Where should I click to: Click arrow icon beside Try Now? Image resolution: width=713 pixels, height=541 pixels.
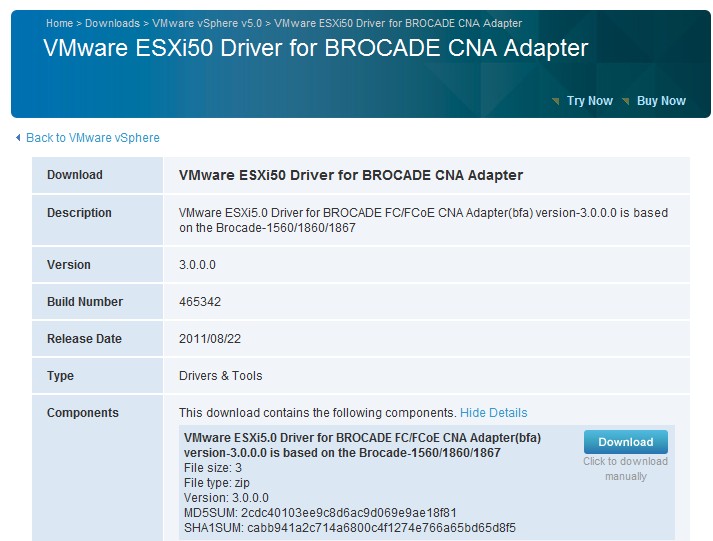555,101
